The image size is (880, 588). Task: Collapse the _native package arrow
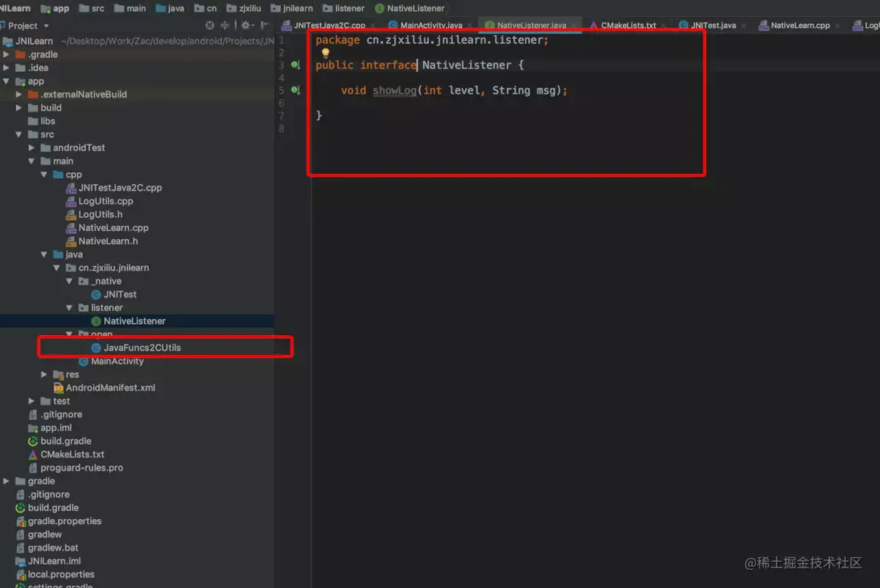tap(70, 281)
